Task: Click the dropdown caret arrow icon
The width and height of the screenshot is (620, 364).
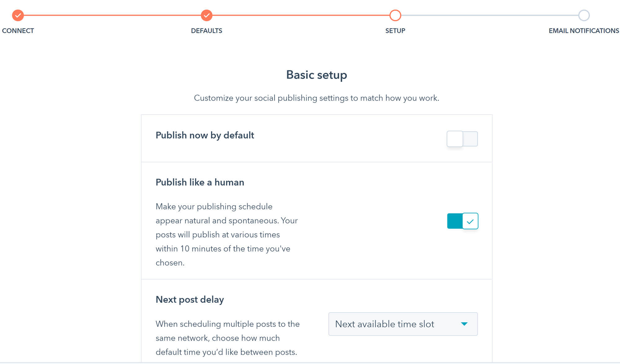Action: (464, 324)
